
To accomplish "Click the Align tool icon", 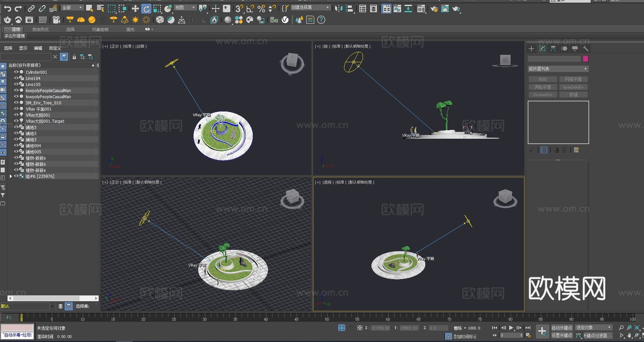I will 350,9.
